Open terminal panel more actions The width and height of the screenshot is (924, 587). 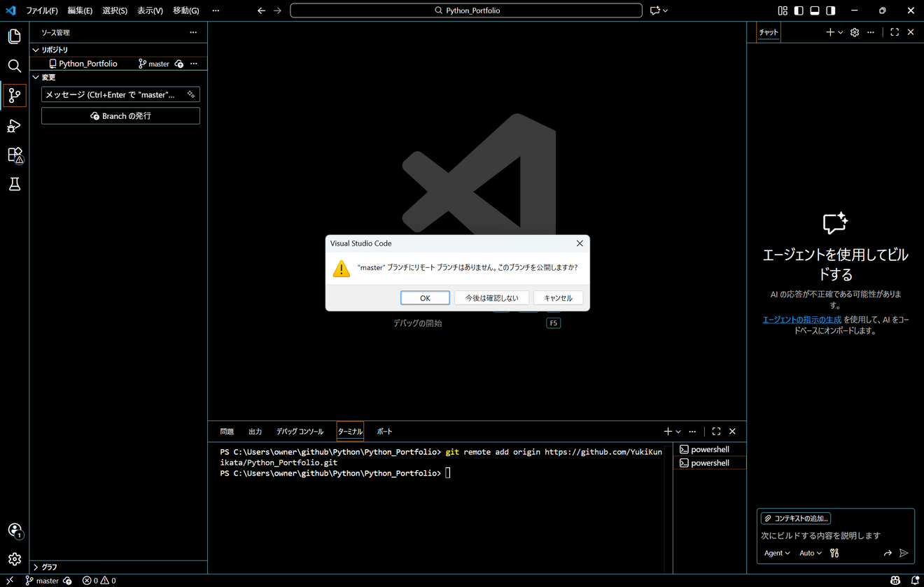[x=692, y=431]
